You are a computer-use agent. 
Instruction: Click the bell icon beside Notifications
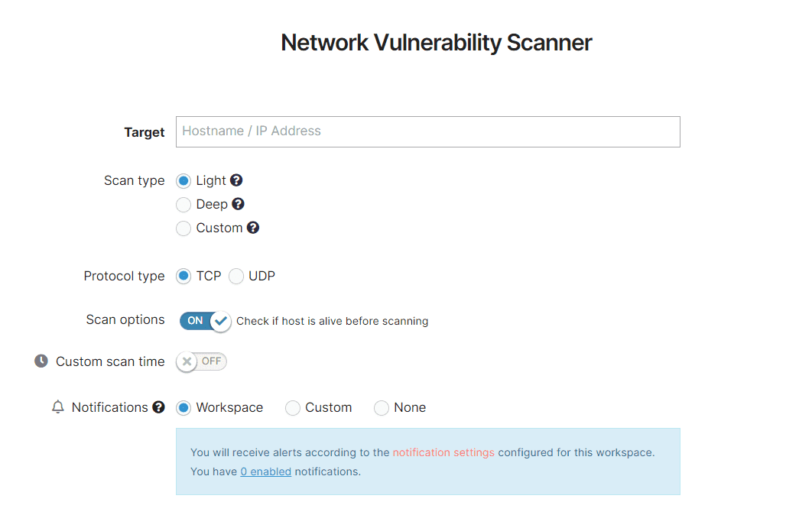click(57, 407)
